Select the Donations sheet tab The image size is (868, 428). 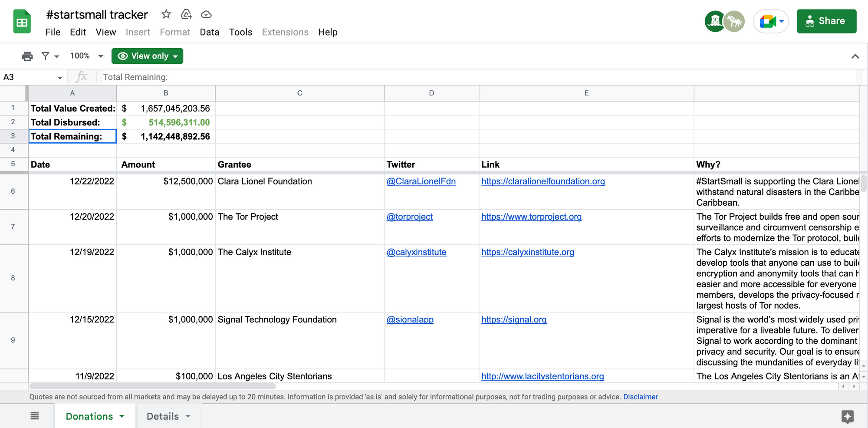point(89,416)
